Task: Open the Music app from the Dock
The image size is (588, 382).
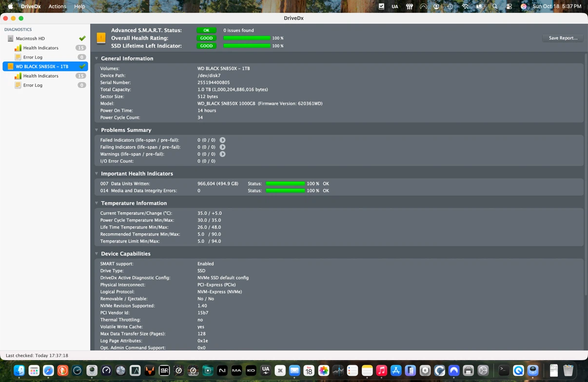Action: (x=382, y=371)
